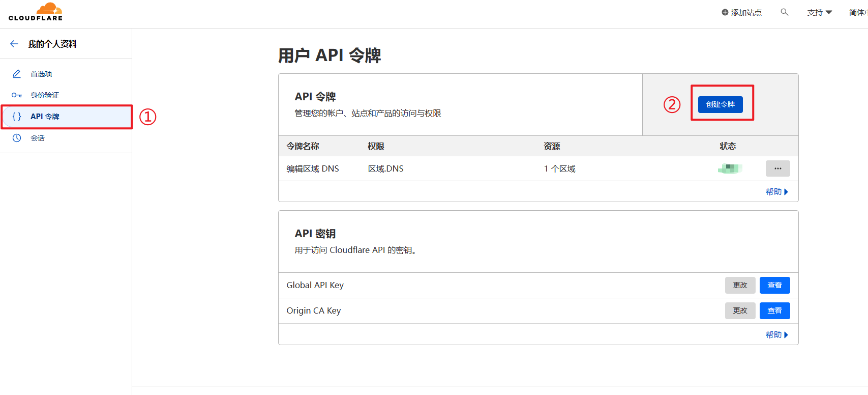Click the clock icon for 会话
This screenshot has width=868, height=395.
(17, 138)
